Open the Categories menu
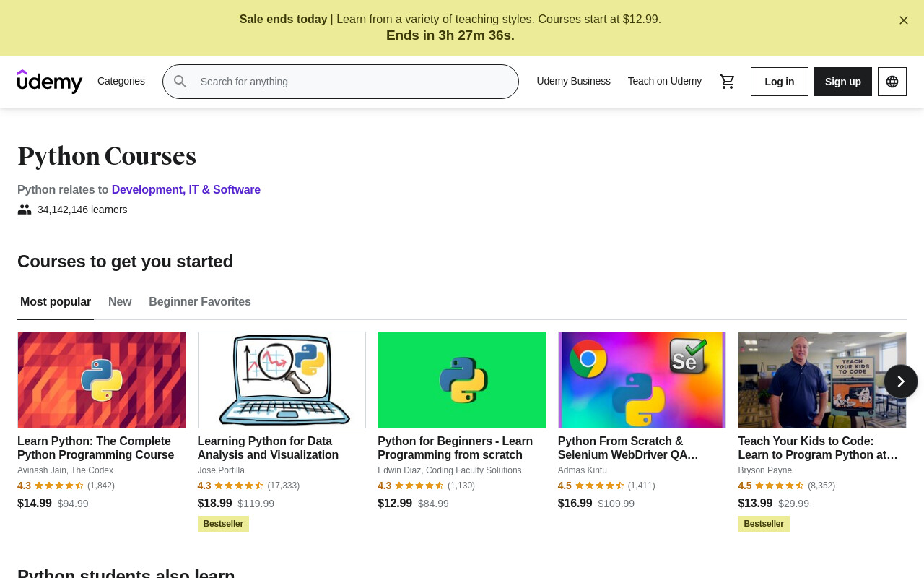The width and height of the screenshot is (924, 578). tap(121, 81)
